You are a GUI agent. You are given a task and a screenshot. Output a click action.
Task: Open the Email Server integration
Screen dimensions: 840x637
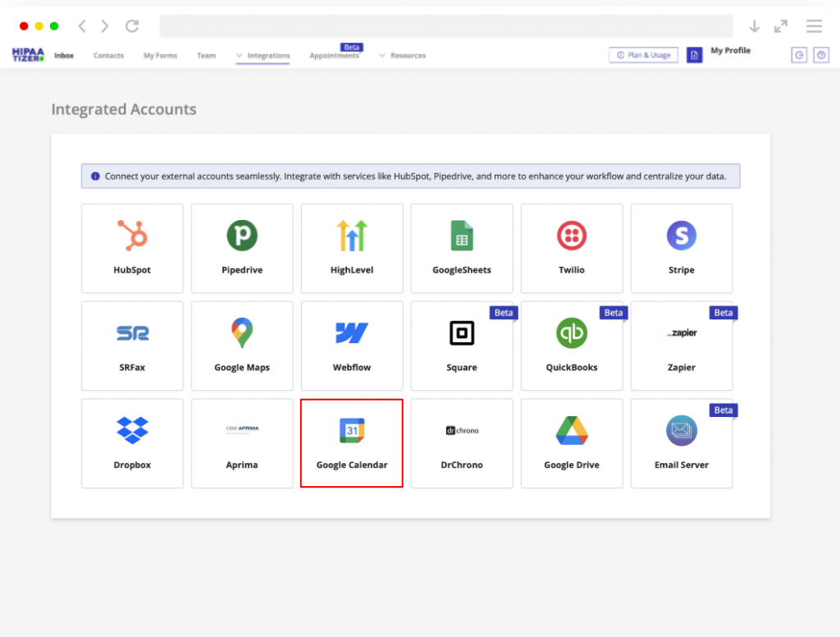(682, 443)
